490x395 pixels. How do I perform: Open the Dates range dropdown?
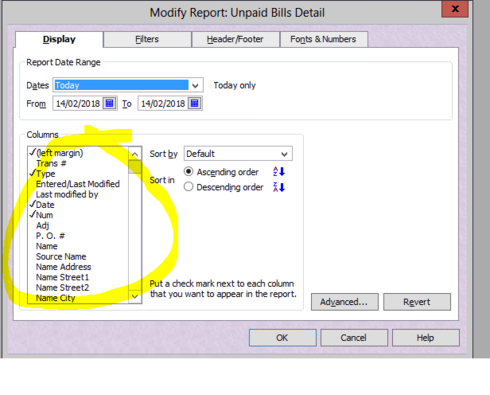click(195, 85)
